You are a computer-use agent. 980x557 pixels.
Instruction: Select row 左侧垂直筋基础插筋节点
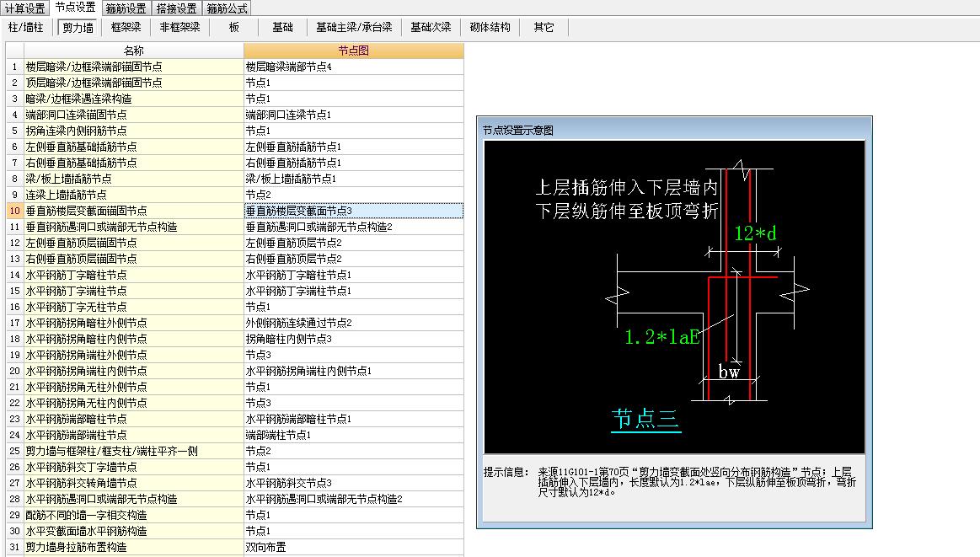tap(134, 147)
